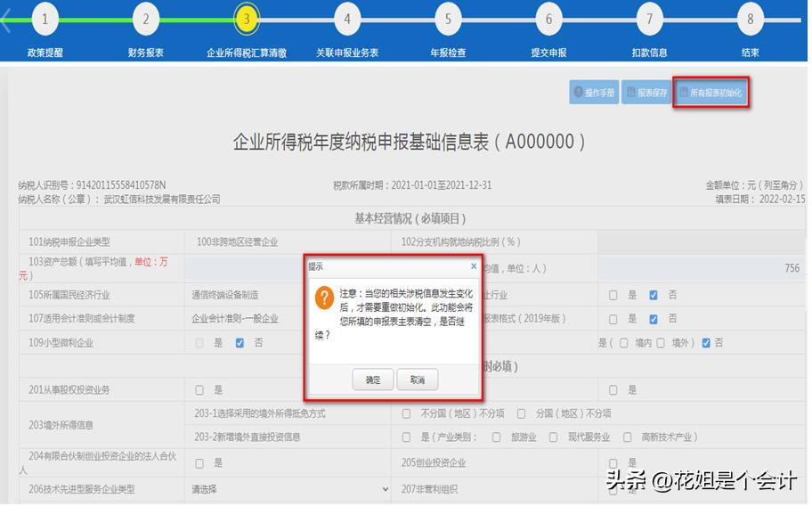The width and height of the screenshot is (812, 506).
Task: Click 基本经营情况（必填项目） section header
Action: click(x=410, y=218)
